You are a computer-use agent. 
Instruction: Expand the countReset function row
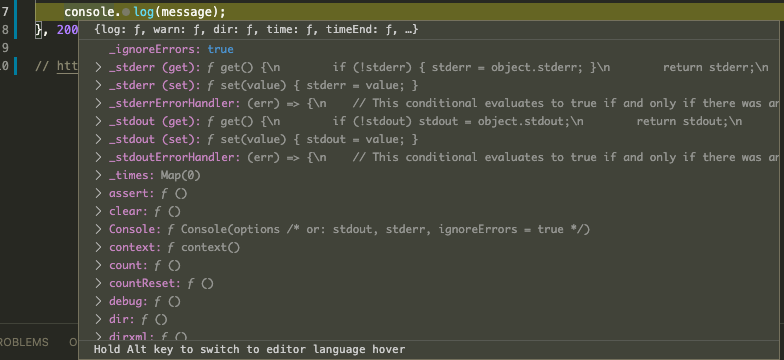point(98,284)
